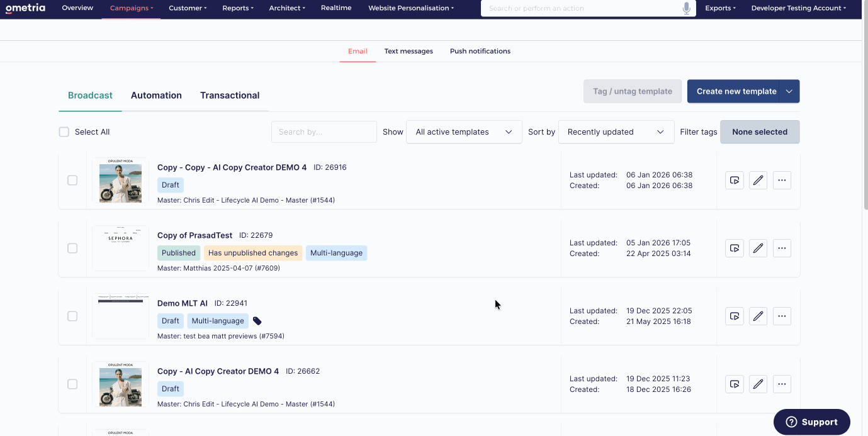Click Master: Matthias 2025-04-07 (#7609) text
The image size is (868, 436).
pos(218,268)
